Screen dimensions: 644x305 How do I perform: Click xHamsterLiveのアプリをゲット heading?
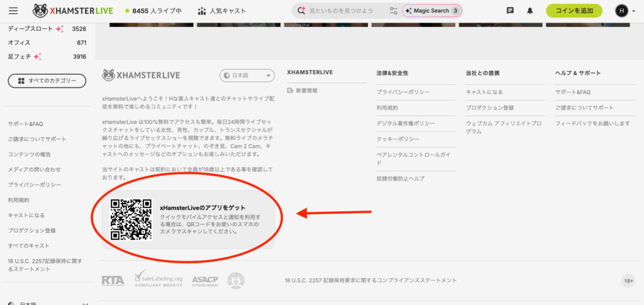(203, 208)
